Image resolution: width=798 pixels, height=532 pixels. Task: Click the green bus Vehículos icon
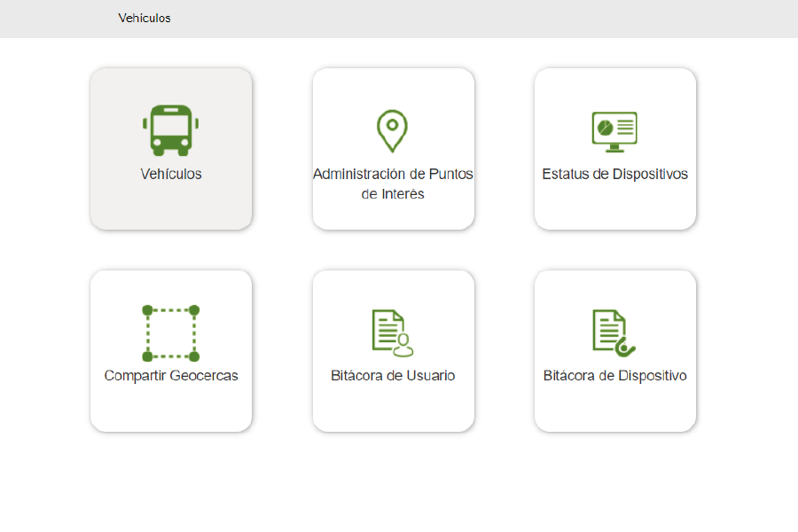[x=170, y=130]
